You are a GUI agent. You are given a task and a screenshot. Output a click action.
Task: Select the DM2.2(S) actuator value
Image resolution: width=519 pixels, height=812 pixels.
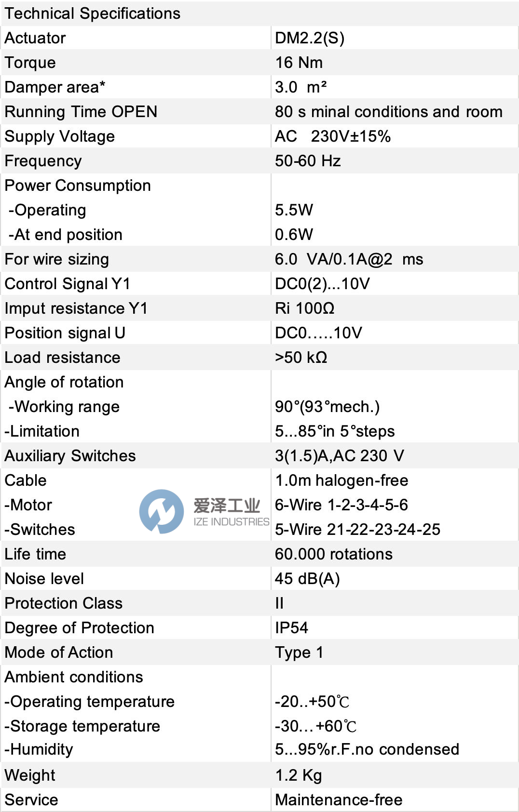[310, 38]
